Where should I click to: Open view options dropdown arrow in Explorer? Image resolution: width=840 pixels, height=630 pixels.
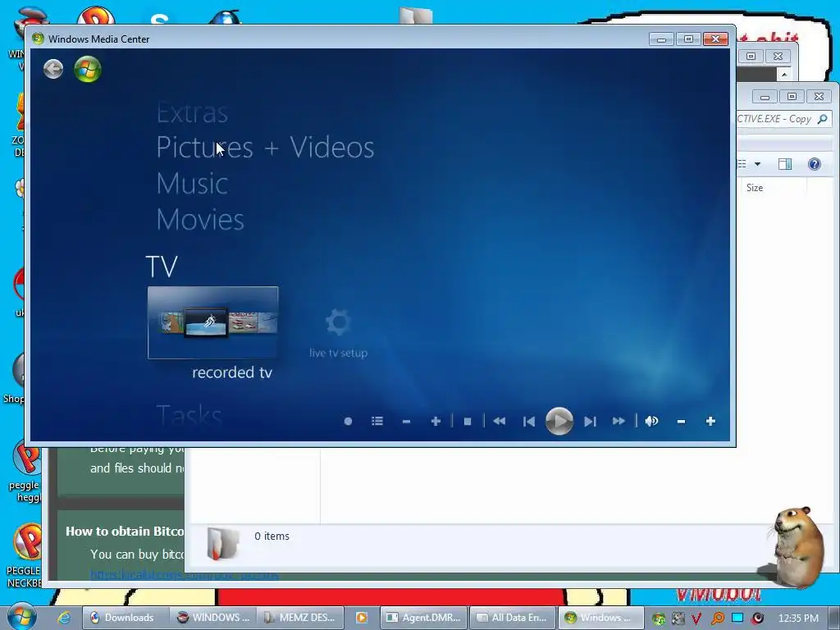pyautogui.click(x=757, y=164)
